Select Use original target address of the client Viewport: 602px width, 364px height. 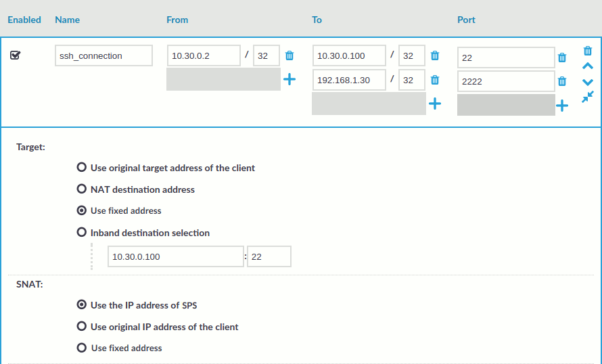point(82,168)
